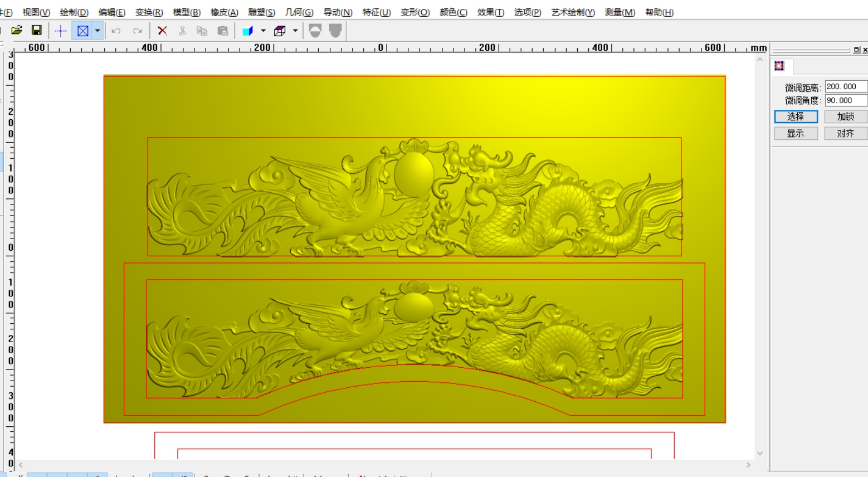Screen dimensions: 868x477
Task: Open the 效果(T) menu
Action: click(x=491, y=12)
